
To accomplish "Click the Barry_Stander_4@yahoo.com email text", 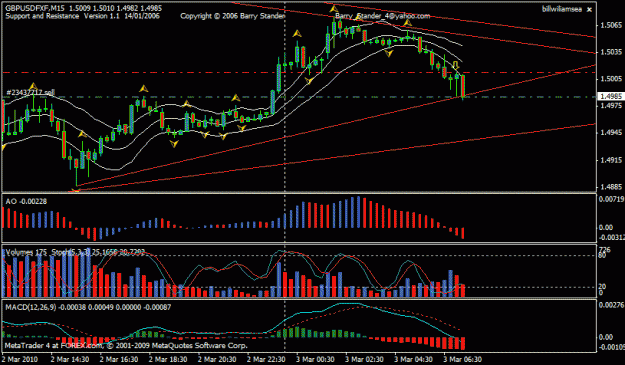I will click(383, 16).
